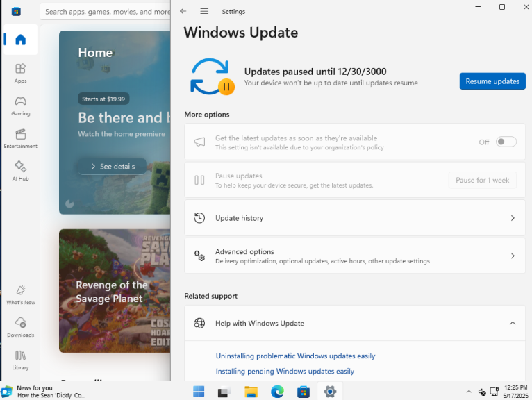Open File Explorer from taskbar
Viewport: 532px width, 400px height.
[x=251, y=392]
